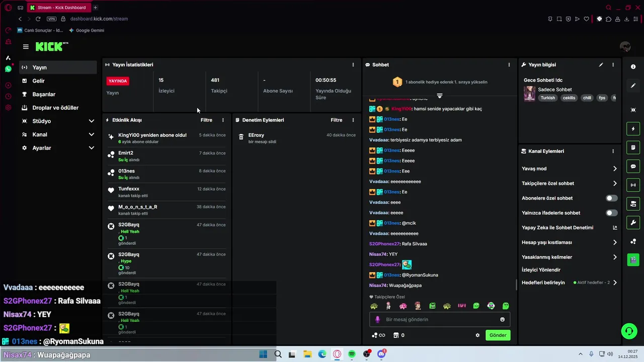Viewport: 644px width, 362px height.
Task: Open the Canlı Sonuçlar bookmark
Action: (40, 30)
